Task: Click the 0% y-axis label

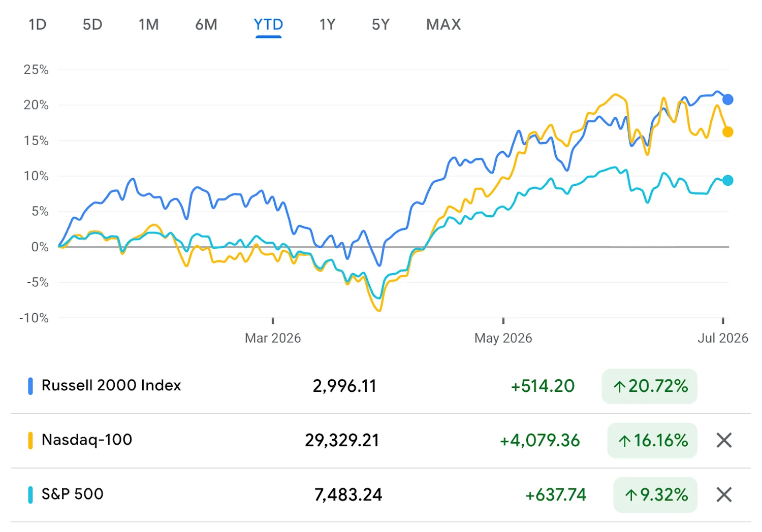Action: coord(40,247)
